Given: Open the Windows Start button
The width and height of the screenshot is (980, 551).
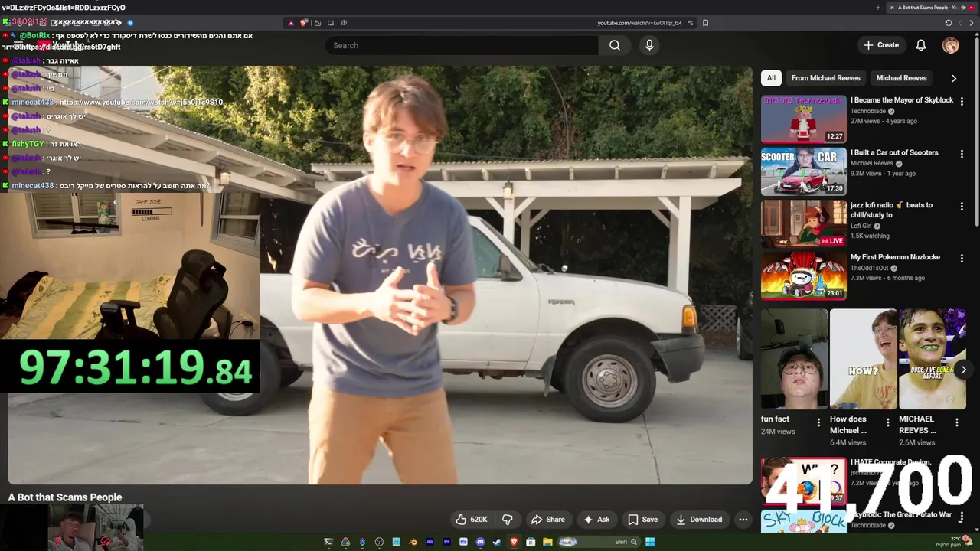Looking at the screenshot, I should coord(650,542).
